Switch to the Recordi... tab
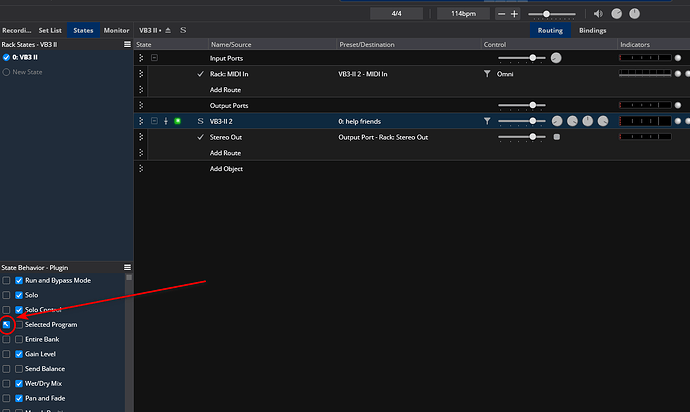The height and width of the screenshot is (412, 690). click(x=17, y=30)
